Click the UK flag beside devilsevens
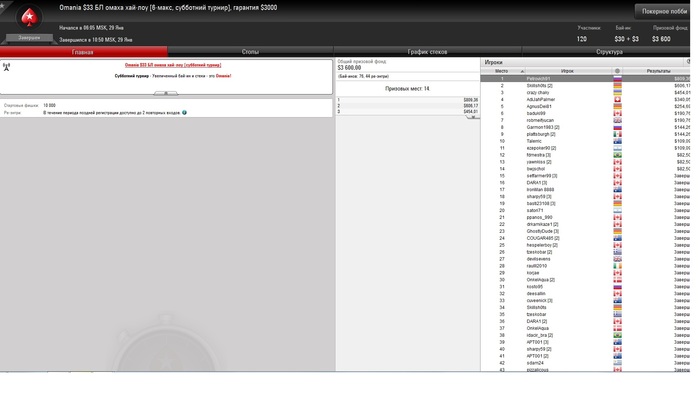Viewport: 700px width, 394px height. (x=617, y=259)
